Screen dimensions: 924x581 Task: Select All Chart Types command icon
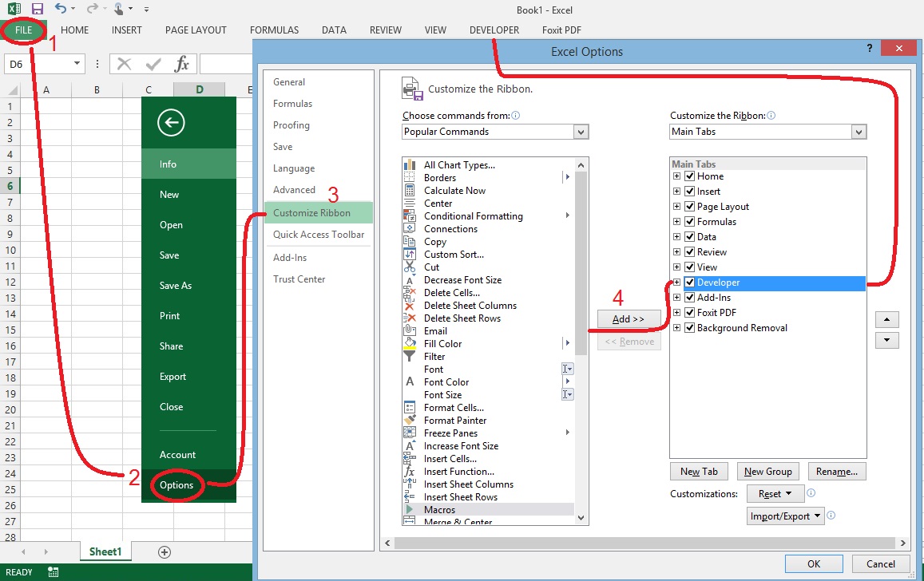click(x=409, y=165)
